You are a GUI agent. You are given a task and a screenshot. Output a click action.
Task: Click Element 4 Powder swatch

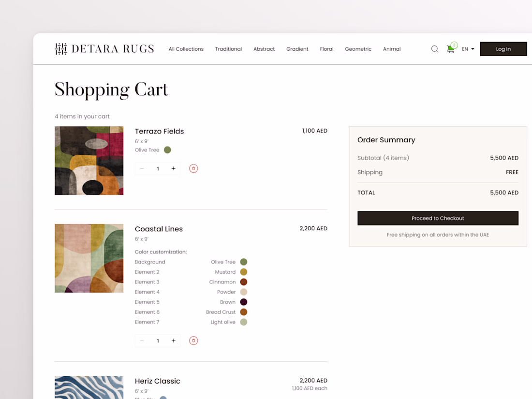(x=244, y=292)
